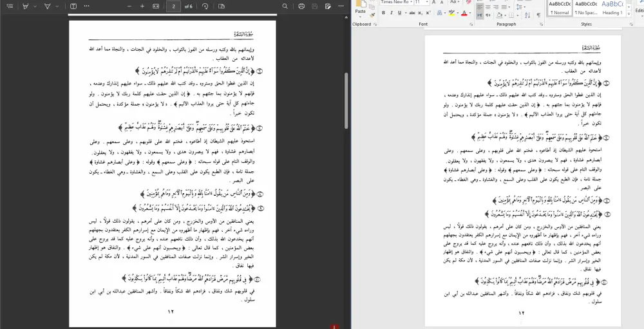Screen dimensions: 644x329
Task: Open the font color dropdown arrow
Action: 470,13
